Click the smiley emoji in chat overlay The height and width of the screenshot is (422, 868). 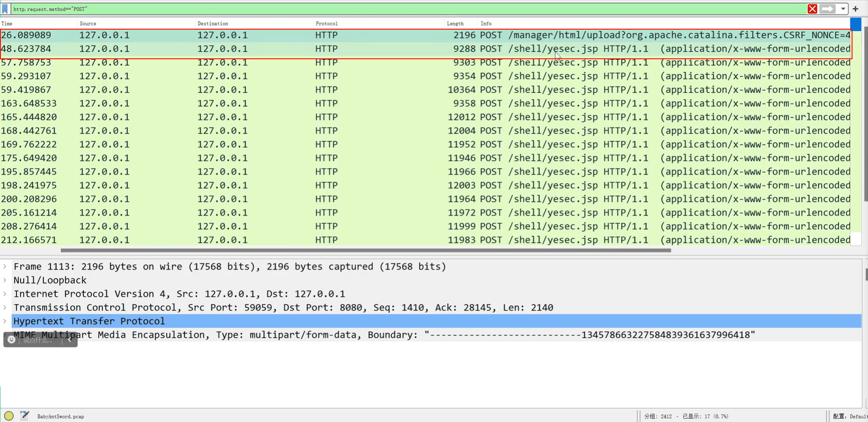(x=11, y=340)
